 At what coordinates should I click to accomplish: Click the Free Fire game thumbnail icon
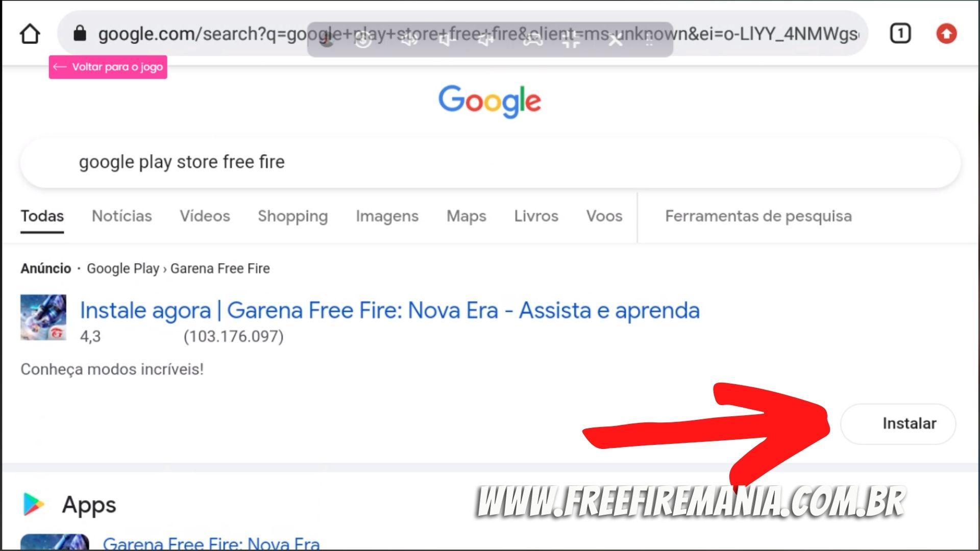[x=42, y=316]
